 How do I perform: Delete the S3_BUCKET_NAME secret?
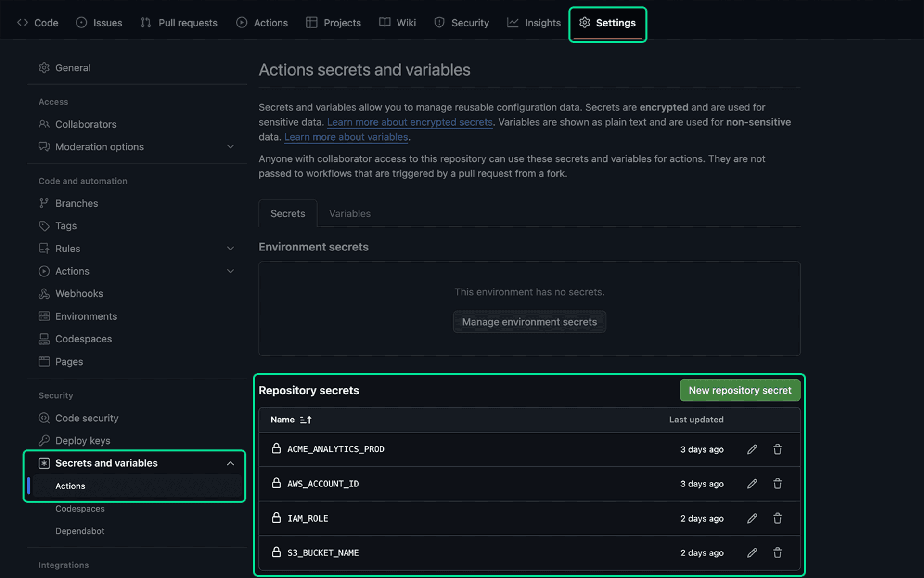[x=778, y=553]
